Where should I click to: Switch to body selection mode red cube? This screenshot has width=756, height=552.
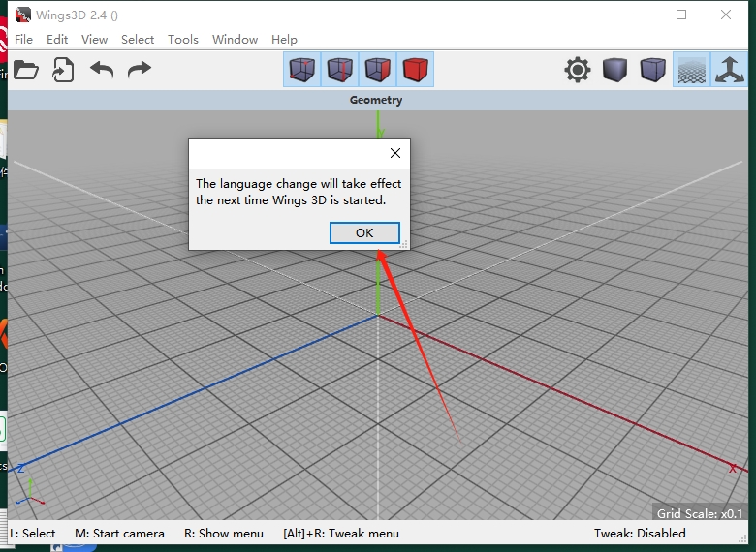[x=415, y=70]
